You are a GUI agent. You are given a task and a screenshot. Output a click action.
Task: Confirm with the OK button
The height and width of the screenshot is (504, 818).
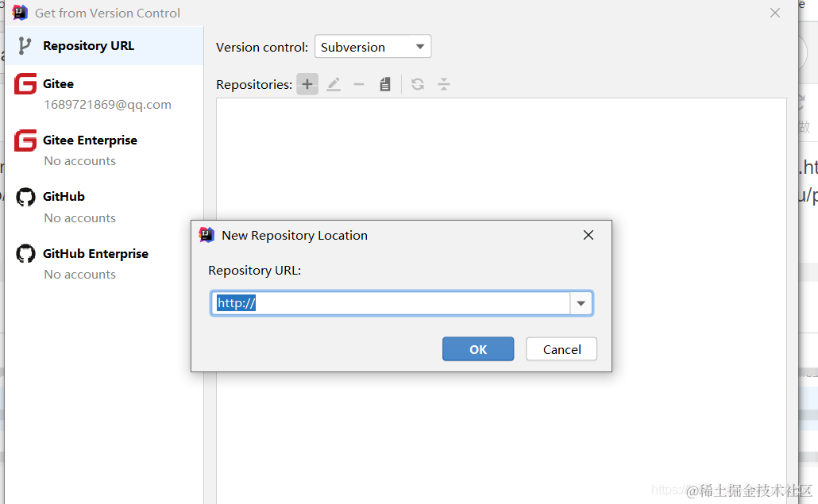[x=478, y=349]
